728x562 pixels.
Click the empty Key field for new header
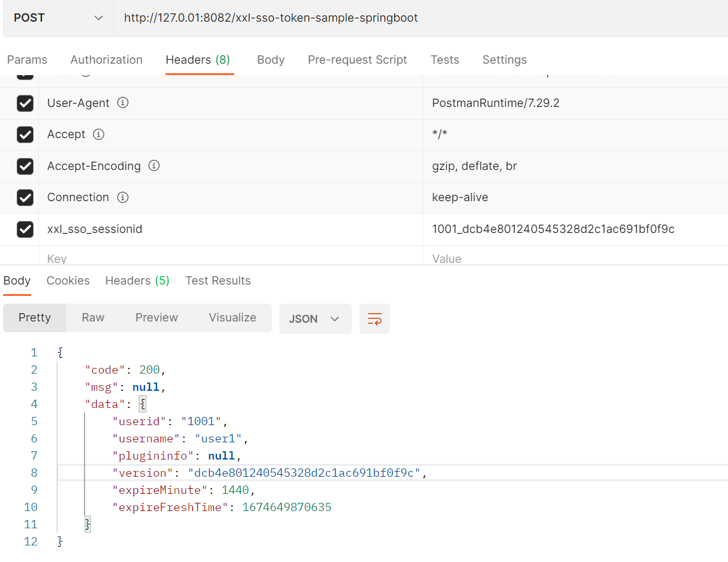pyautogui.click(x=229, y=258)
